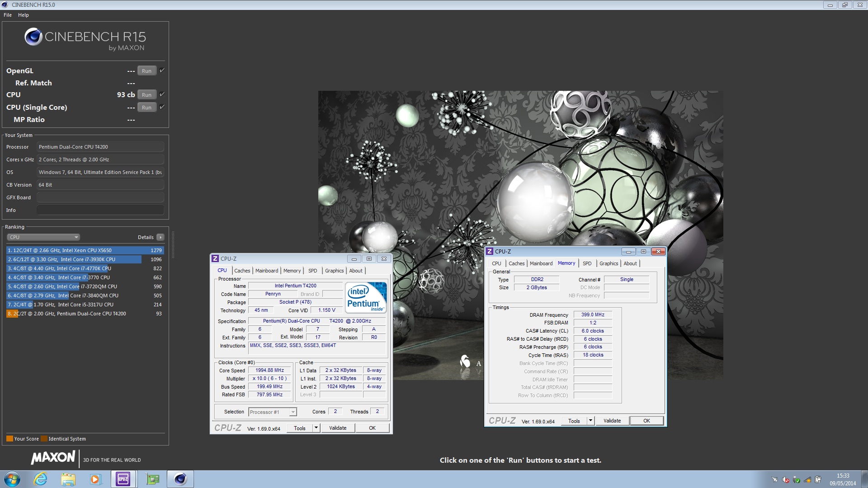Image resolution: width=868 pixels, height=488 pixels.
Task: Open the wireless network tray icon
Action: coord(807,480)
